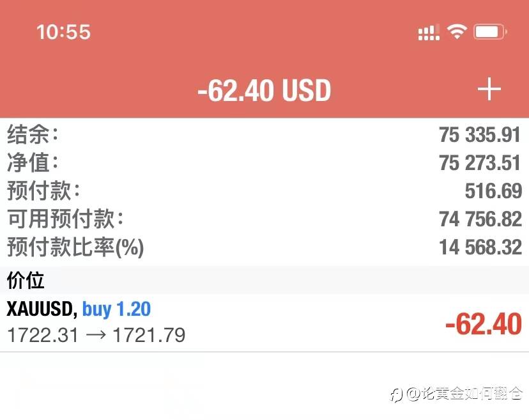This screenshot has height=420, width=529.
Task: Tap the position profit -62.40 in red
Action: click(x=484, y=324)
